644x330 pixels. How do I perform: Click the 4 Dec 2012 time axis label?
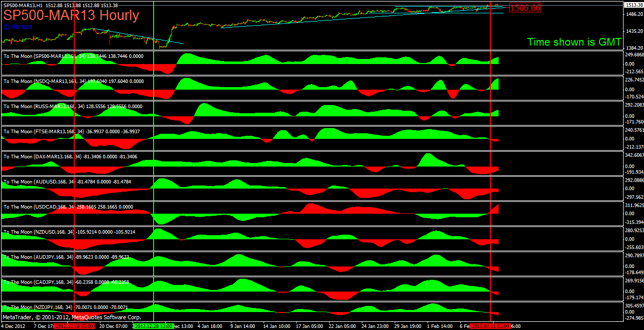(x=14, y=326)
